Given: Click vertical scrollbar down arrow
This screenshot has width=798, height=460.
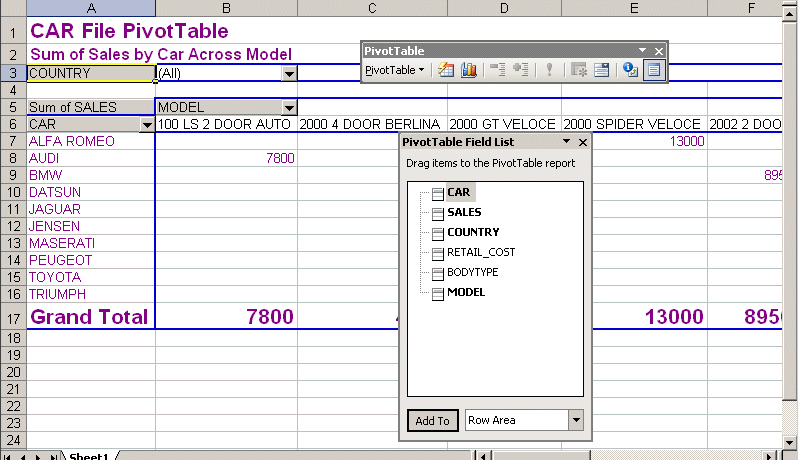Looking at the screenshot, I should pos(789,442).
